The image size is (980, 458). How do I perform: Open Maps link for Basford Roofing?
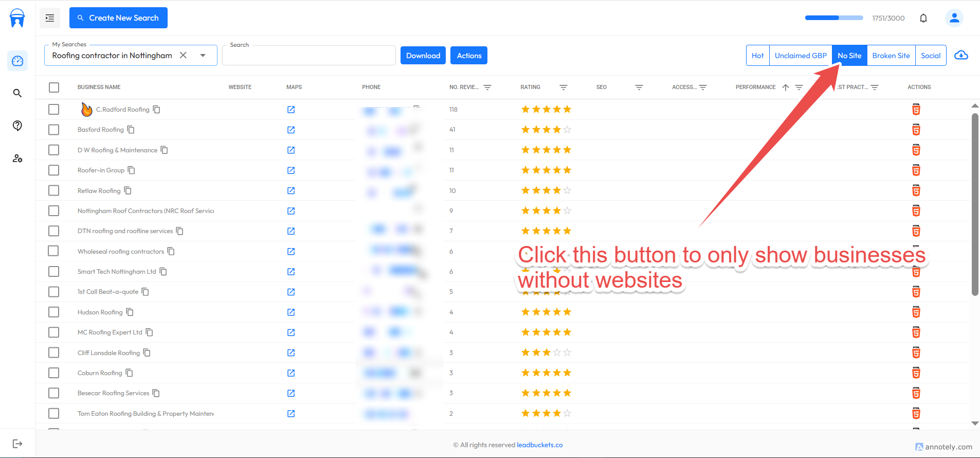click(291, 130)
